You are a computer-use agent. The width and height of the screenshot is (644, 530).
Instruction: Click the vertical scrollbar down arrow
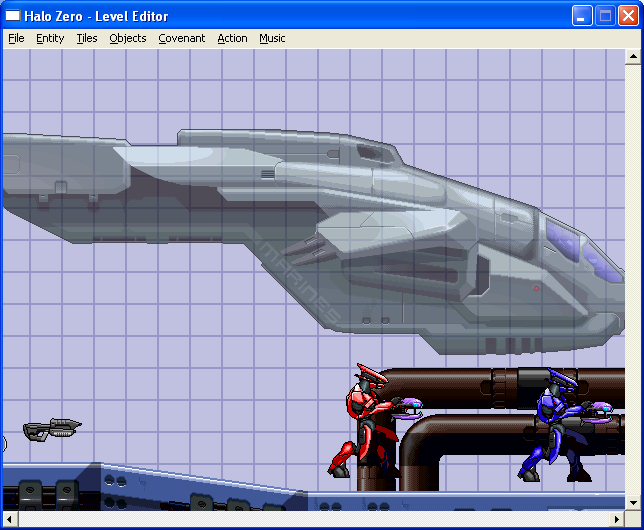tap(633, 502)
